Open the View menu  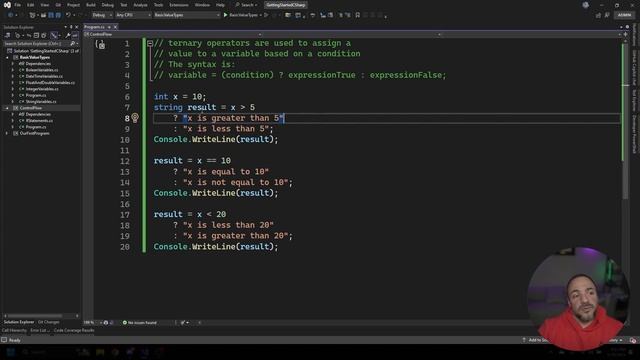pyautogui.click(x=45, y=5)
